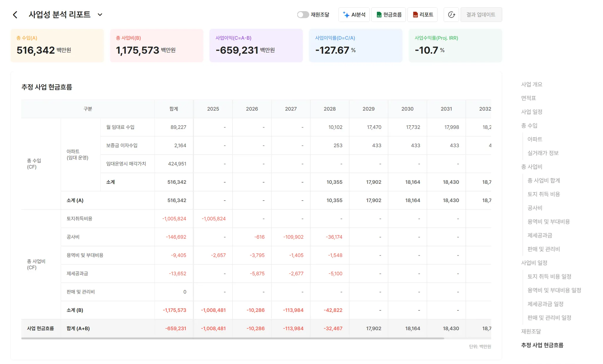
Task: Click the 리포트 PDF file icon
Action: pos(415,15)
